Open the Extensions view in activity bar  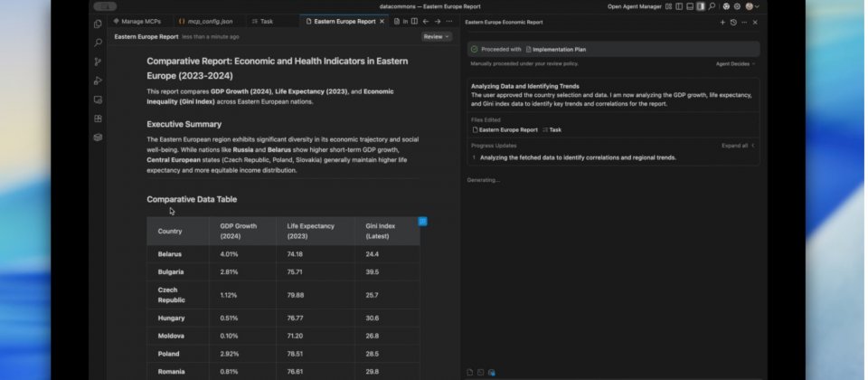coord(98,119)
